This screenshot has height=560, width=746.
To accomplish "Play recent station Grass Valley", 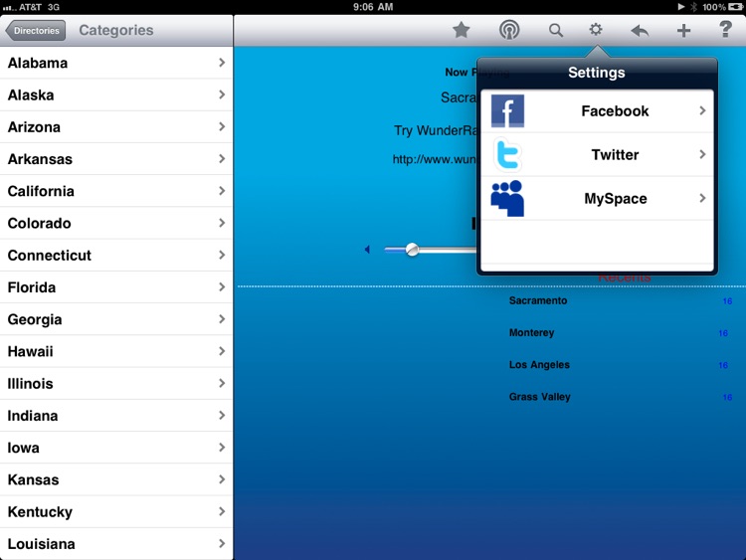I will click(539, 397).
